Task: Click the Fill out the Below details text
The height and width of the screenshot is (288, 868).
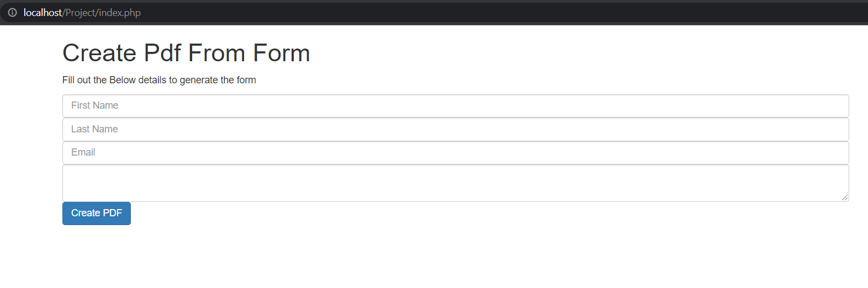Action: 159,80
